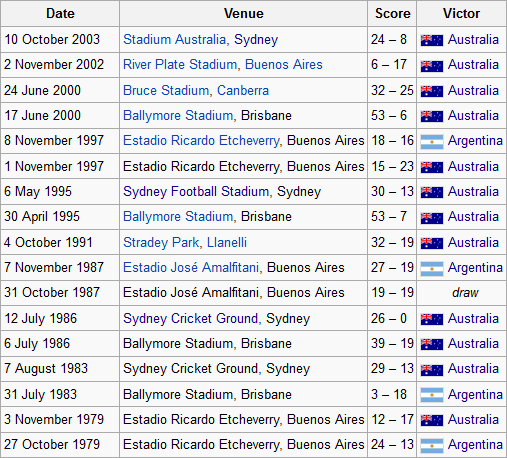Click Australia flag in 12 July 1986 row
507x458 pixels.
[432, 319]
